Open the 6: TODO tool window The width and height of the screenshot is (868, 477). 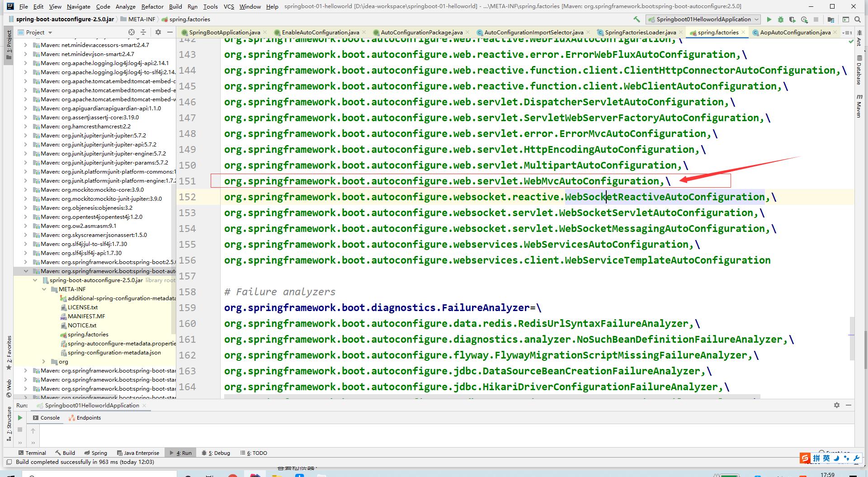[254, 453]
